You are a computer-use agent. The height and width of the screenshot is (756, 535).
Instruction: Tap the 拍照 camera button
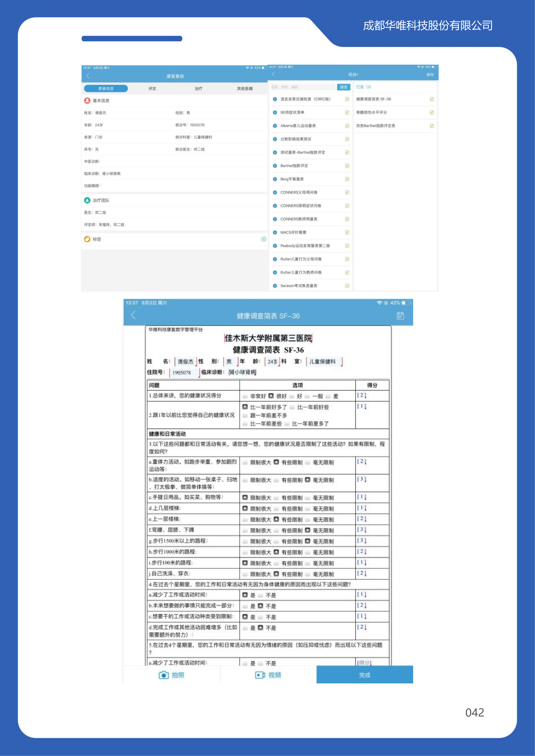click(171, 675)
